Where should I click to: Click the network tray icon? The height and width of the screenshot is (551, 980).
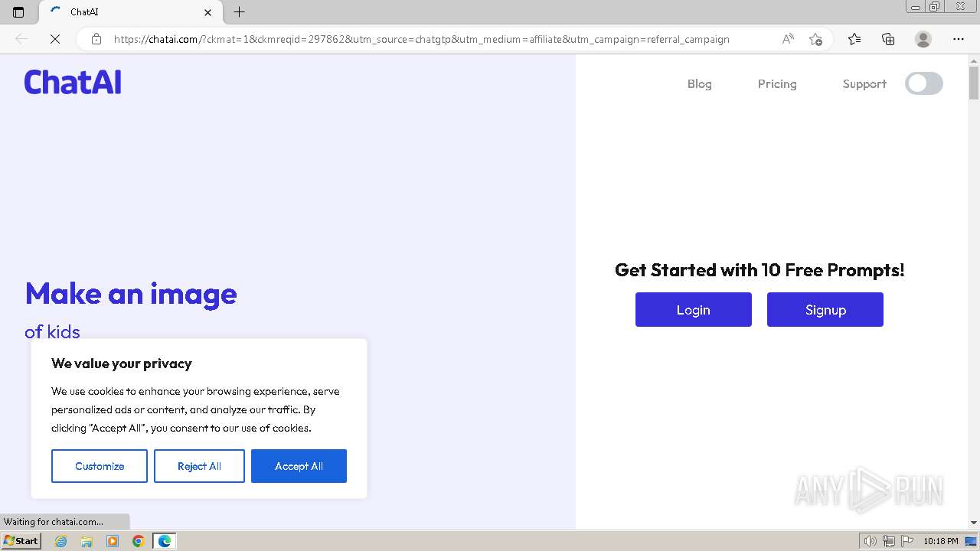pos(889,541)
